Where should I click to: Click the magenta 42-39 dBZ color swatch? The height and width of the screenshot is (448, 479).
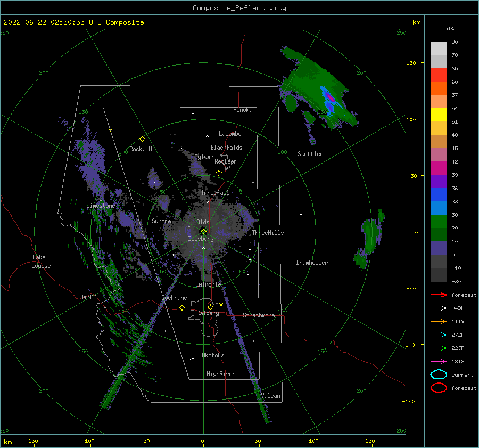(439, 168)
